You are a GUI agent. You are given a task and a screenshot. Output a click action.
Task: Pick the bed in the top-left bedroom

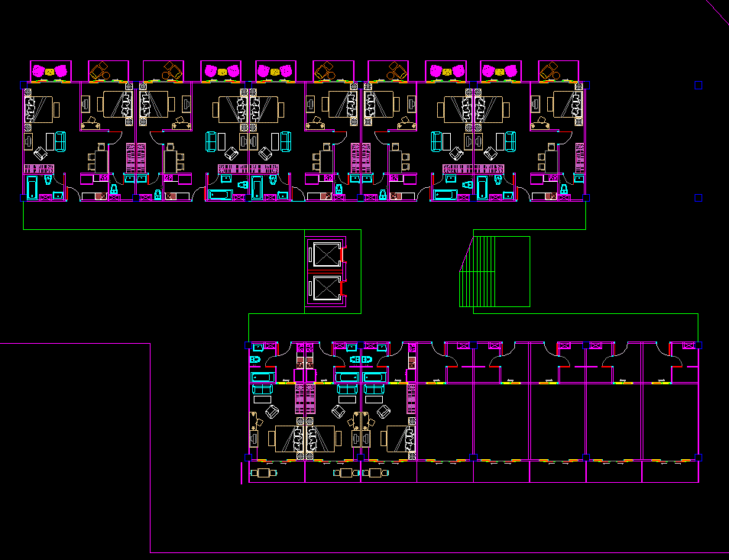pyautogui.click(x=40, y=109)
